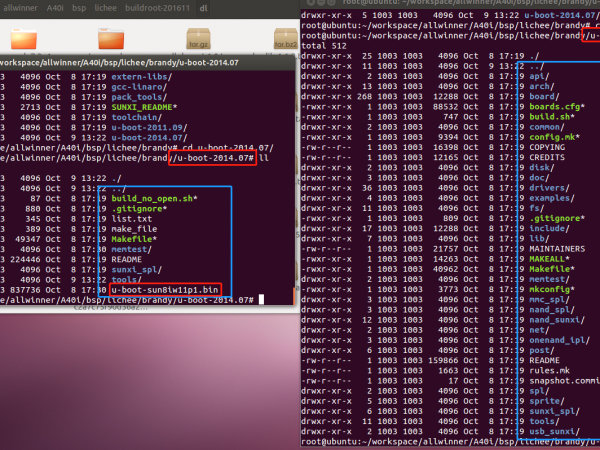The image size is (600, 450).
Task: Jump to buildroot-201611 in the path bar
Action: pyautogui.click(x=166, y=6)
